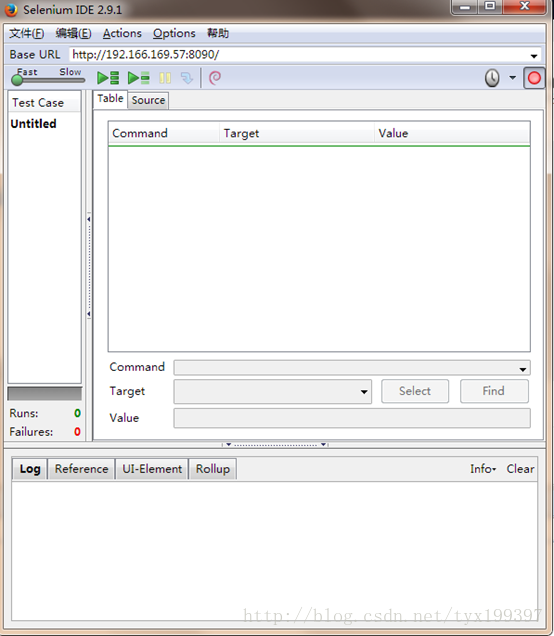Open the scheduler clock icon

point(492,78)
